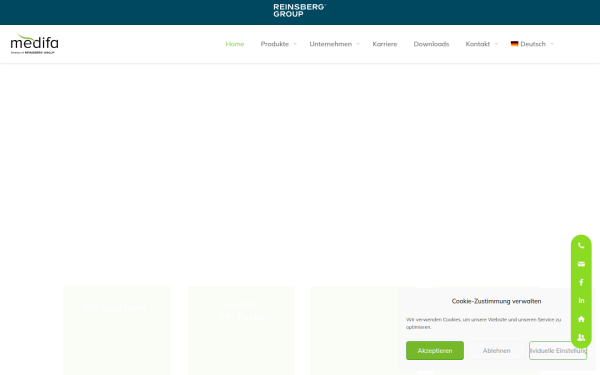This screenshot has height=375, width=600.
Task: Open the OP-Leuchten product card
Action: [116, 330]
